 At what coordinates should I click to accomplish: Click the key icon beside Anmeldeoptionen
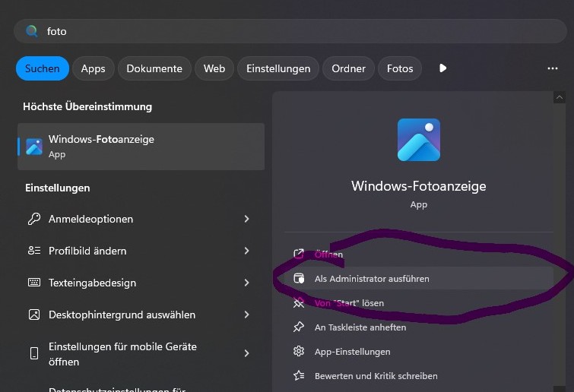point(34,219)
